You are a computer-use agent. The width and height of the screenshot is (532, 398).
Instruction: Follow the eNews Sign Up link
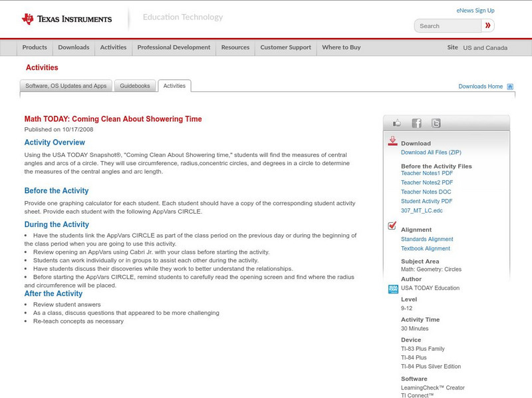pyautogui.click(x=475, y=11)
